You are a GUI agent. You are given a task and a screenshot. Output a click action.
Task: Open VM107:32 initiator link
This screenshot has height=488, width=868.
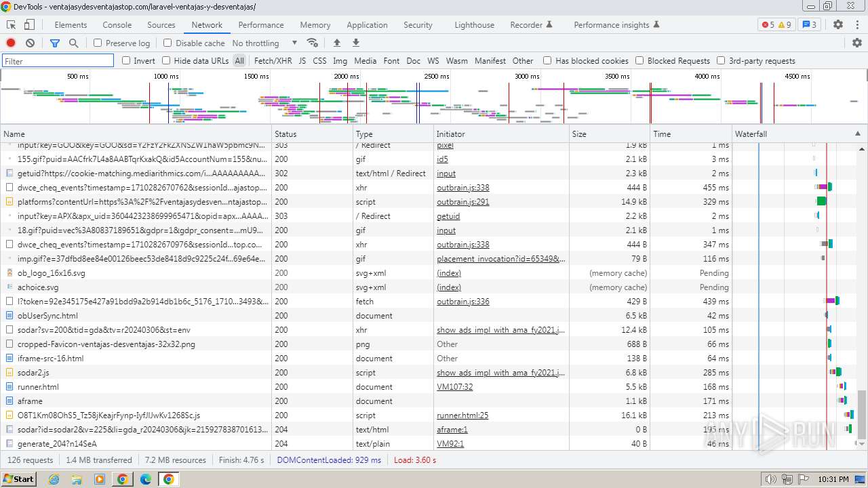pyautogui.click(x=455, y=387)
